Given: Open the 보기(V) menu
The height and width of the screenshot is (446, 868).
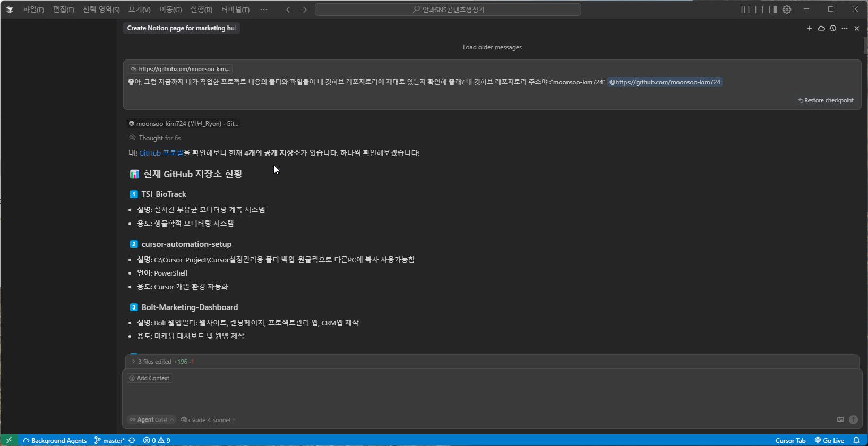Looking at the screenshot, I should tap(140, 10).
